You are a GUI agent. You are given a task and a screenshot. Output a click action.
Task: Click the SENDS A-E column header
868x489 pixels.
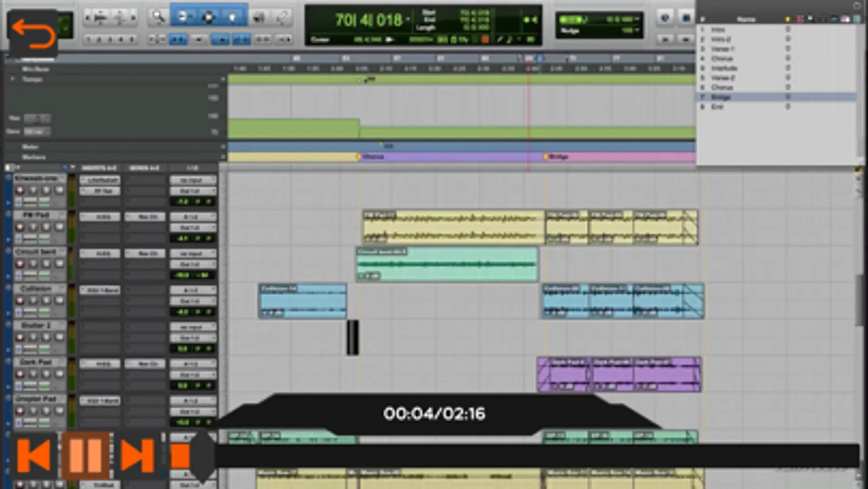pos(144,168)
